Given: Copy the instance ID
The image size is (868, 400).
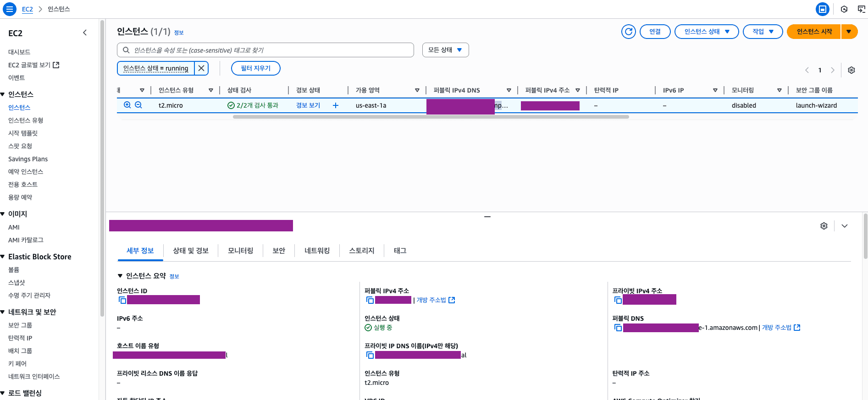Looking at the screenshot, I should [122, 300].
